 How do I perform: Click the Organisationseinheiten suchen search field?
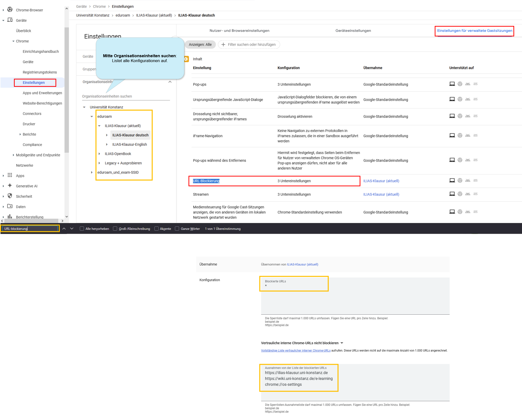click(126, 96)
